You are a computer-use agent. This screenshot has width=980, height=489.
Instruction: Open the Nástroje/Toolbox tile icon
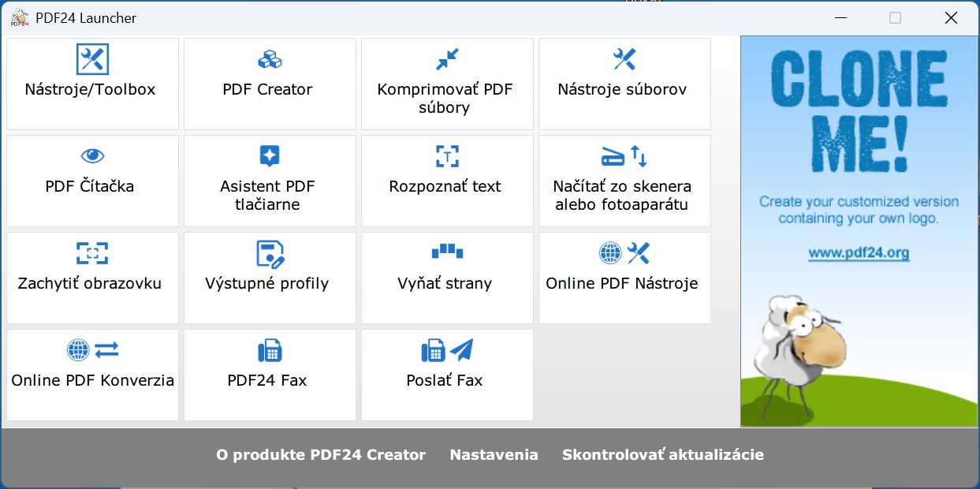click(92, 59)
